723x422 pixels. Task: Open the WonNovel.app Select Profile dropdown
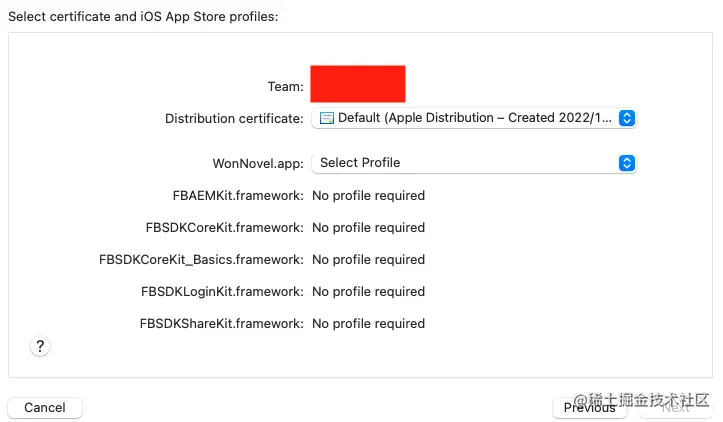click(474, 163)
